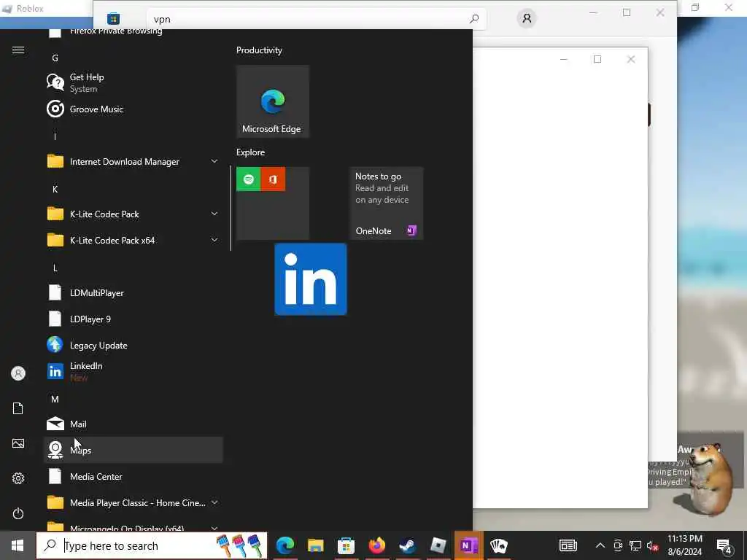Open the OneNote tile

pyautogui.click(x=387, y=203)
